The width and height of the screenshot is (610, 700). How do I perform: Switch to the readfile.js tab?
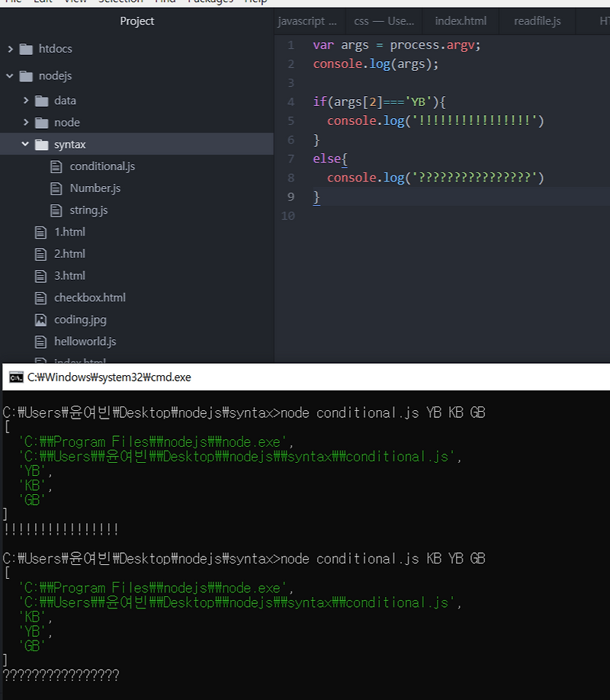pos(537,21)
